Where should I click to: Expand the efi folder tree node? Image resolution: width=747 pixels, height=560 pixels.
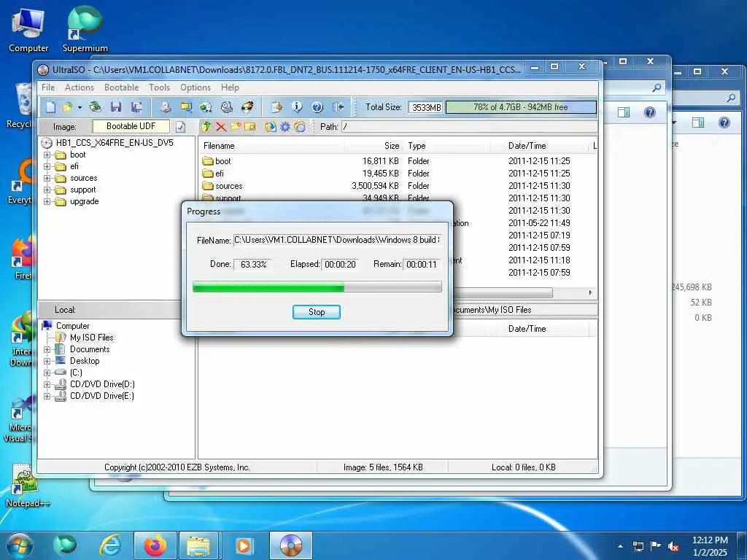pos(47,167)
